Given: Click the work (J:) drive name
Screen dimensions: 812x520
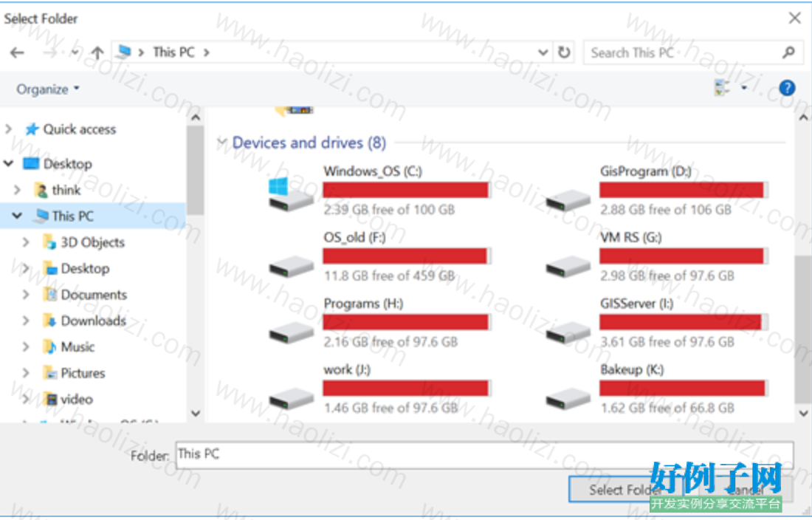Looking at the screenshot, I should pyautogui.click(x=347, y=370).
